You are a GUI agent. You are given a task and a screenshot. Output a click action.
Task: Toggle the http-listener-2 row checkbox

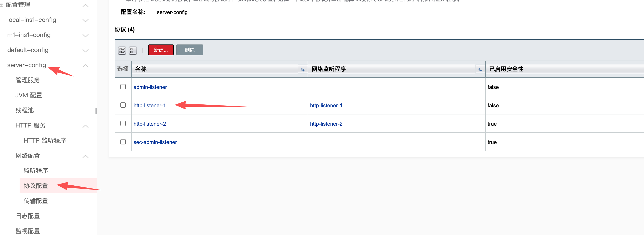[123, 123]
